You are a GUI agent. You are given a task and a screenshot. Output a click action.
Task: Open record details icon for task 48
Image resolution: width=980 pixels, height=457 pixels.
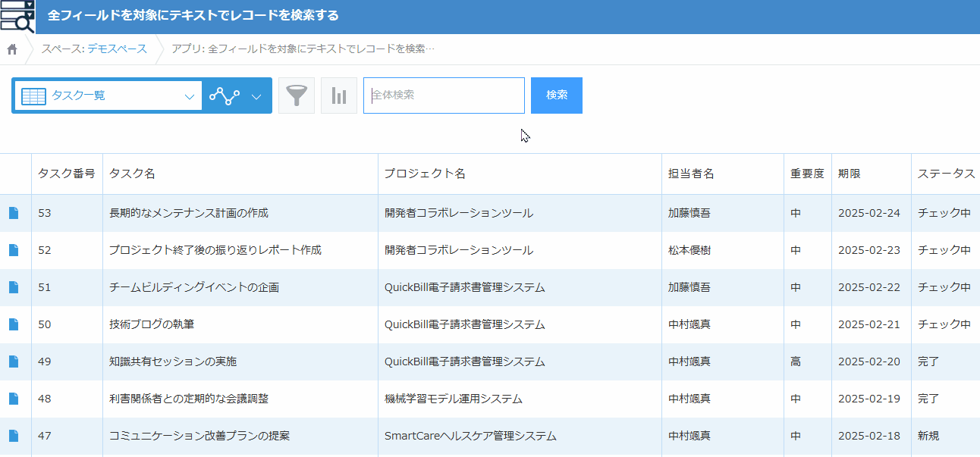coord(14,399)
